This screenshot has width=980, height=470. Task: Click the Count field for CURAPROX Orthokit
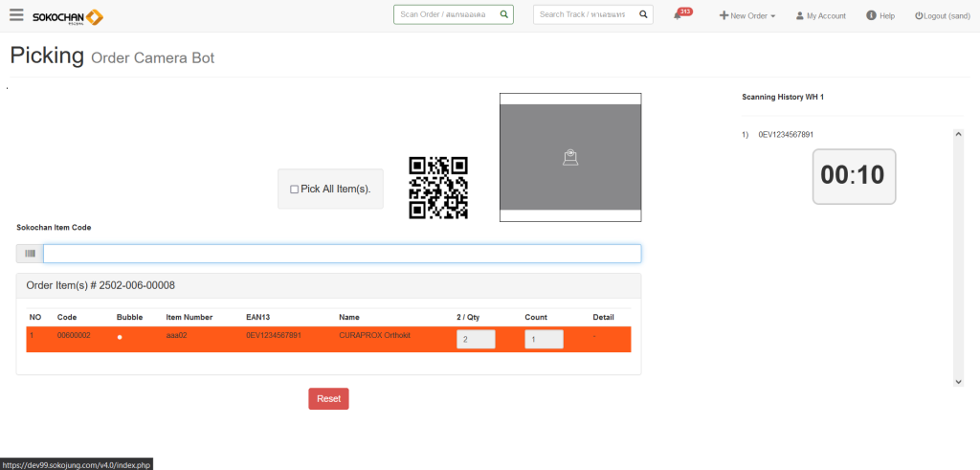pos(544,339)
